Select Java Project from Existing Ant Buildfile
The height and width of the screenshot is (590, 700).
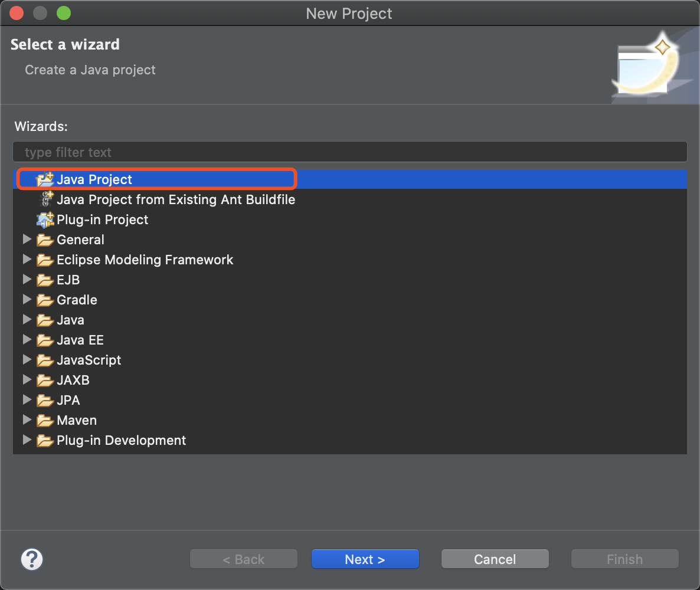176,199
